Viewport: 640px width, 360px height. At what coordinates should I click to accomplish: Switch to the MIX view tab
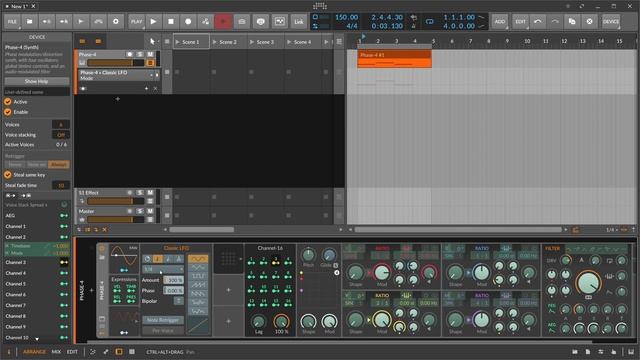(x=56, y=352)
